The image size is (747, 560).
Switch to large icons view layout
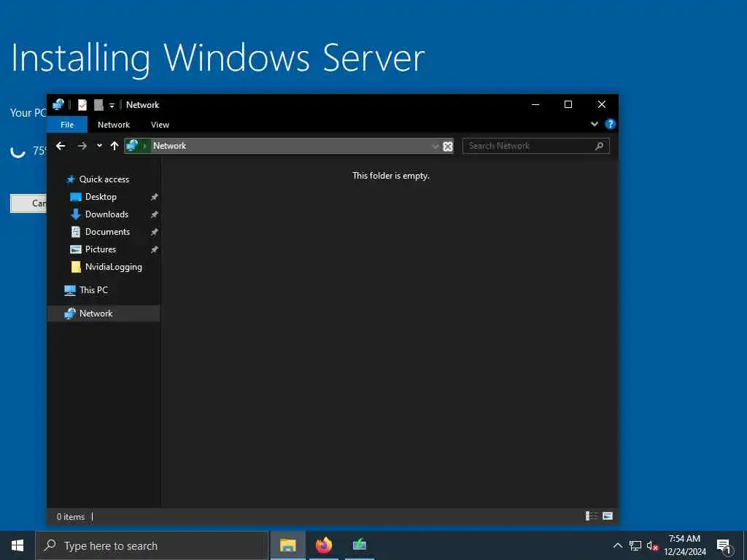pyautogui.click(x=608, y=516)
